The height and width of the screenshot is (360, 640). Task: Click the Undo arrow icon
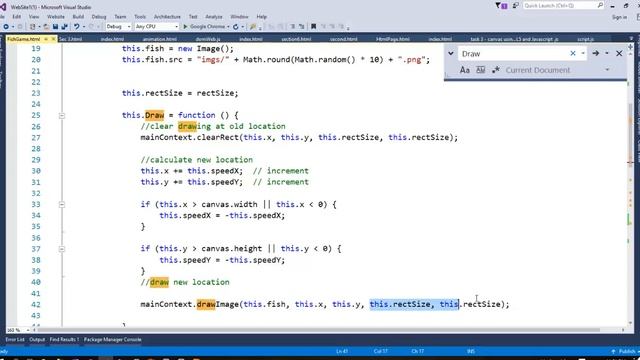[x=76, y=27]
